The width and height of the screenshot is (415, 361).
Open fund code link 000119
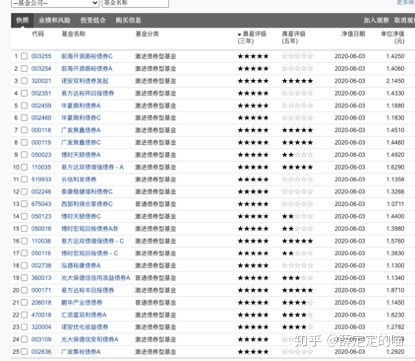click(41, 143)
